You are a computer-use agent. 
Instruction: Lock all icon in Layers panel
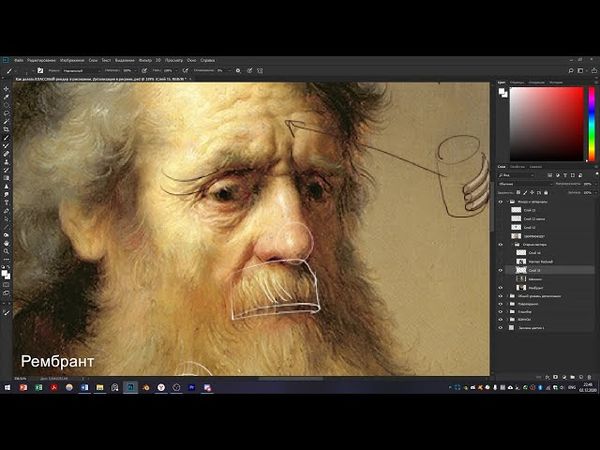[546, 192]
